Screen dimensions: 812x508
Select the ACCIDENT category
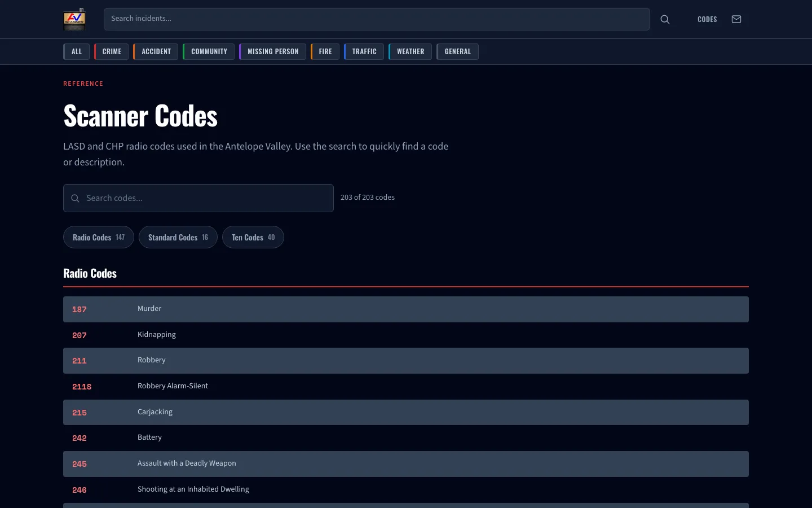(x=156, y=51)
